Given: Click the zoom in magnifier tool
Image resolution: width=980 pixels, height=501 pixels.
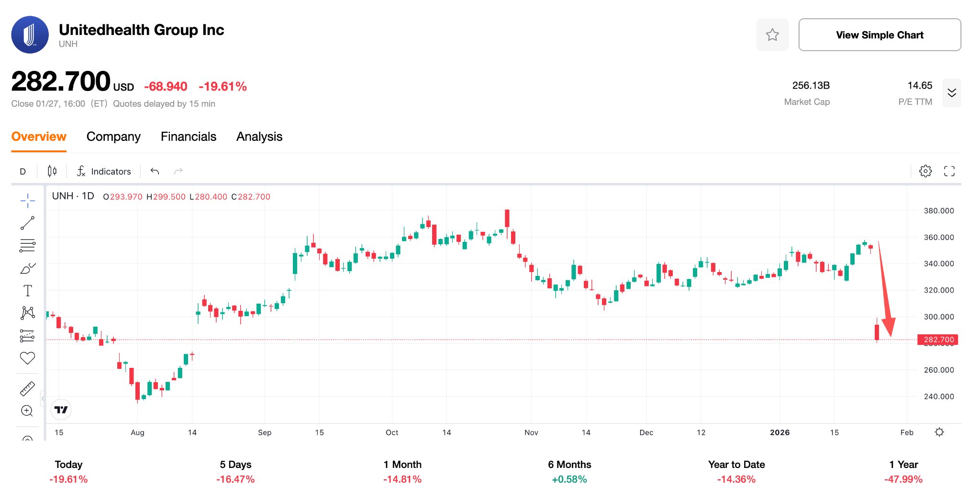Looking at the screenshot, I should click(x=27, y=411).
